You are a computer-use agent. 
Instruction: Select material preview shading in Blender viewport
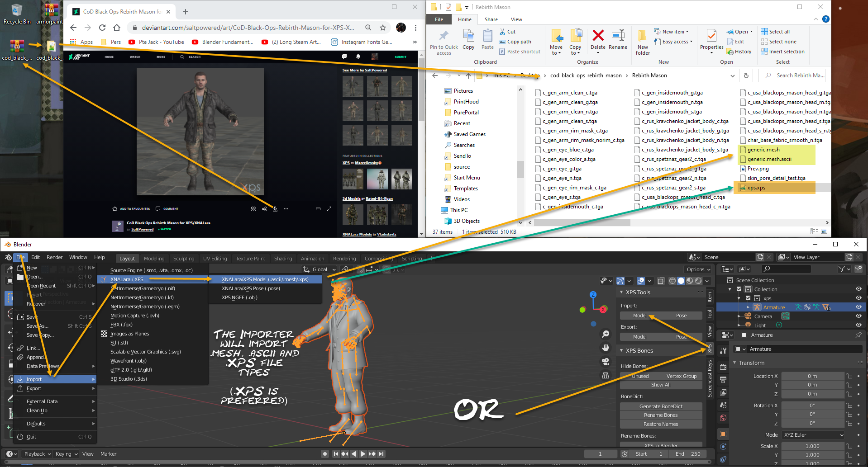click(x=690, y=281)
